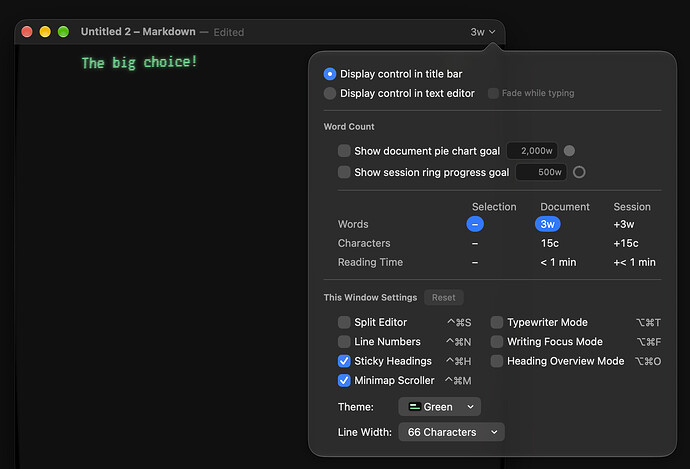This screenshot has width=690, height=469.
Task: Zoom the window with green button
Action: (63, 32)
